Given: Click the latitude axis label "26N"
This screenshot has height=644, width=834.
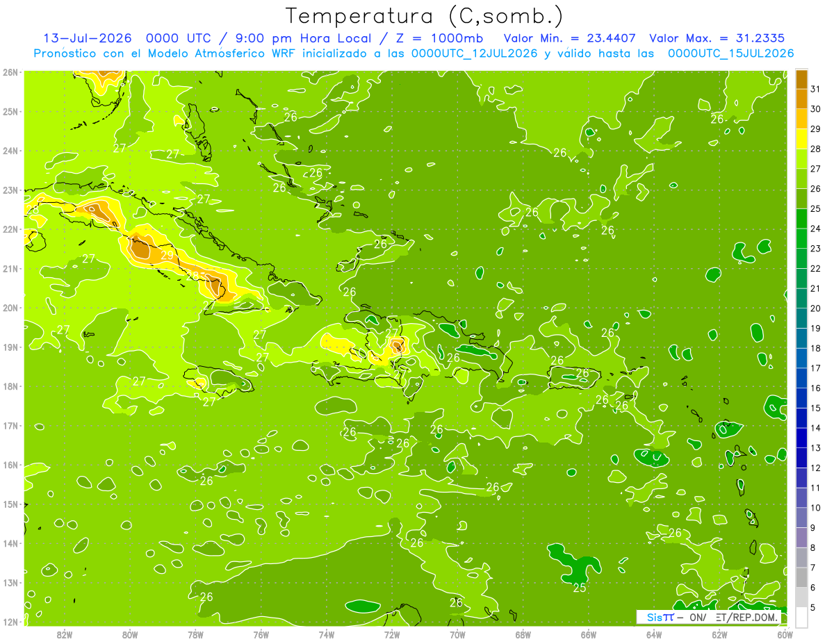Looking at the screenshot, I should coord(10,72).
